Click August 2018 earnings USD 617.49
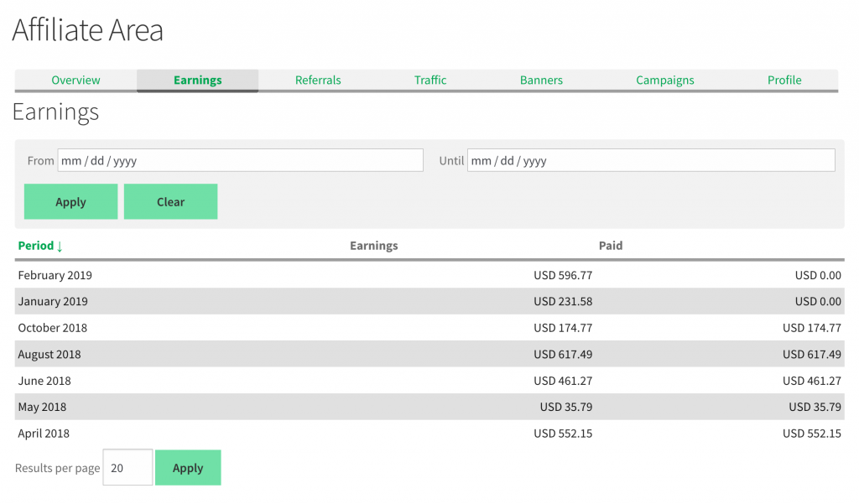859x504 pixels. 563,354
